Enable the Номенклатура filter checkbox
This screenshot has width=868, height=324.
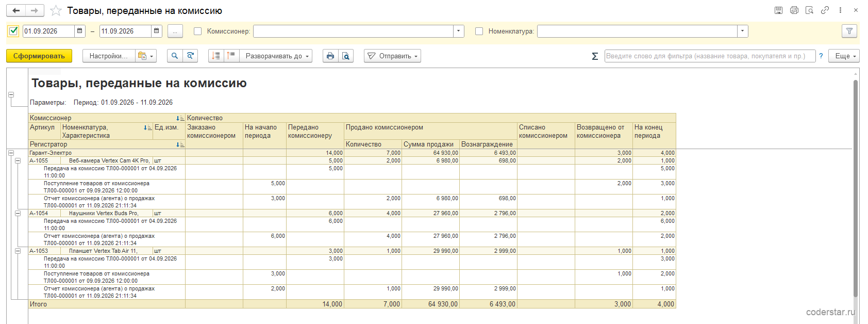tap(479, 31)
